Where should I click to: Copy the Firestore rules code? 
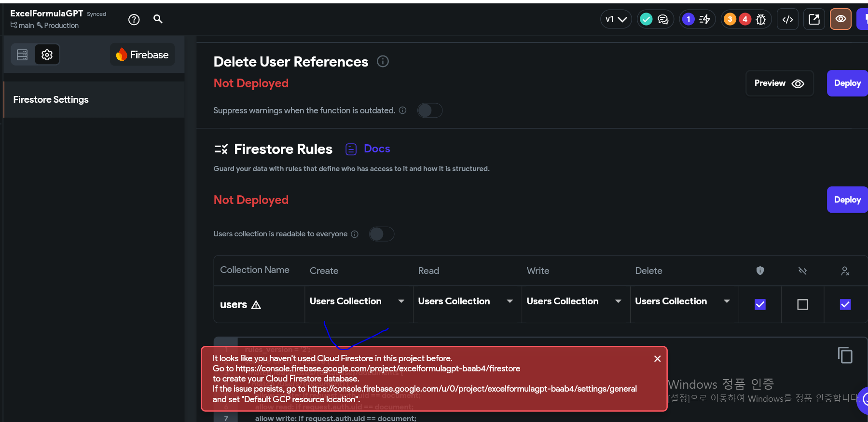(845, 355)
